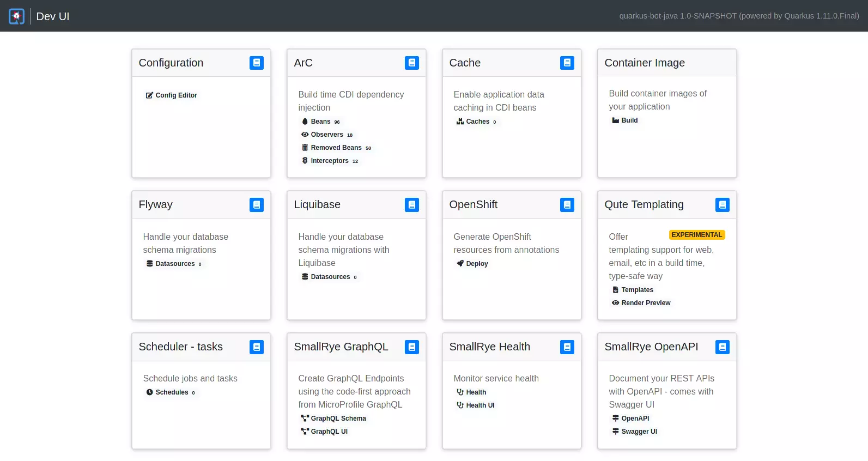Click the Quarkus logo in header

click(16, 16)
